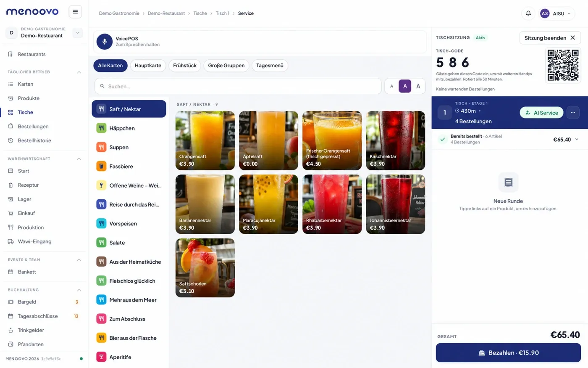The height and width of the screenshot is (368, 588).
Task: Collapse the Buchhaltung section
Action: click(79, 290)
